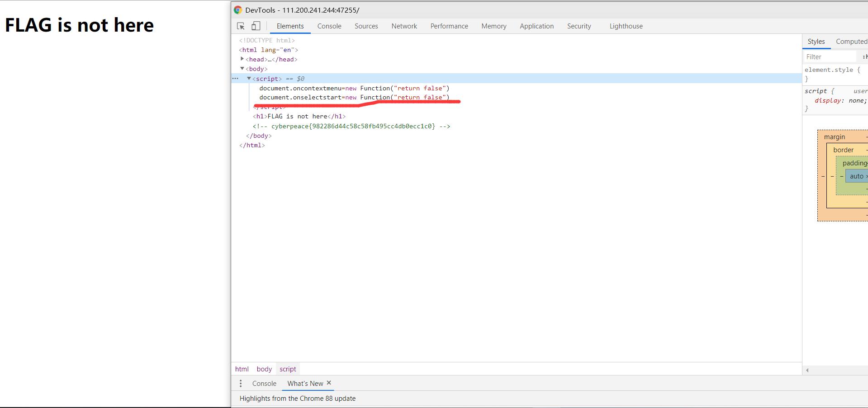Select the Computed sidebar tab
Viewport: 868px width, 408px height.
[x=851, y=42]
